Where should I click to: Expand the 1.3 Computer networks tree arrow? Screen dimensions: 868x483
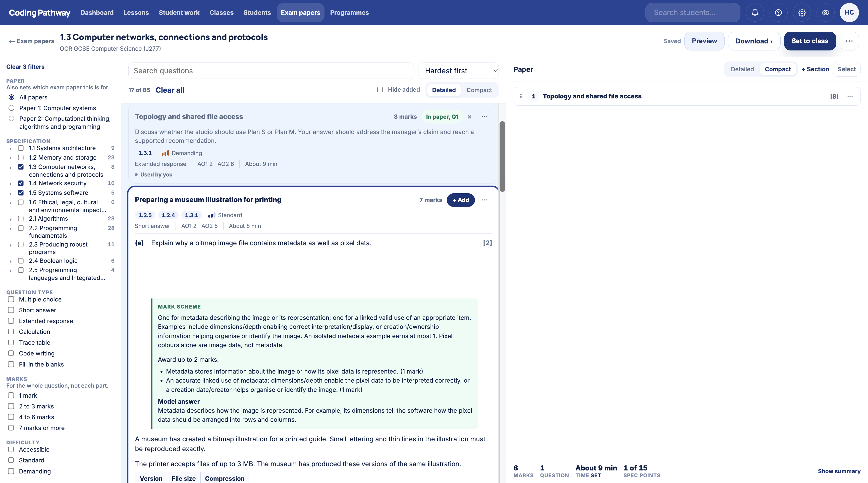[11, 167]
